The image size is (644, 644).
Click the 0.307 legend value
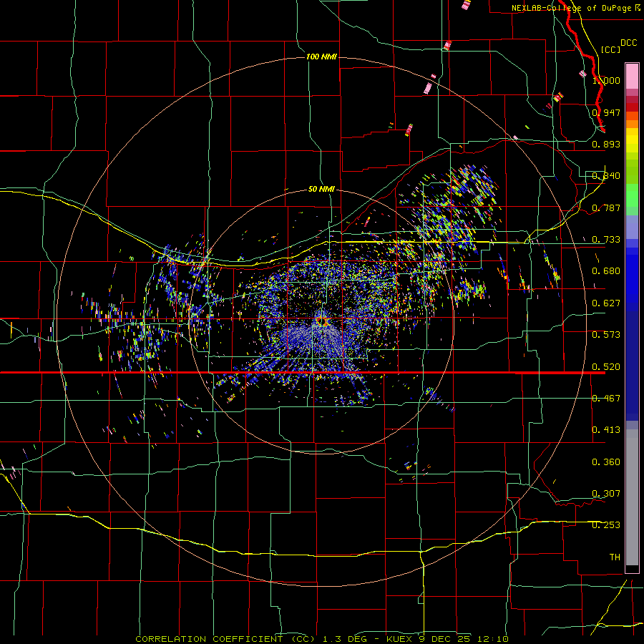coord(606,494)
